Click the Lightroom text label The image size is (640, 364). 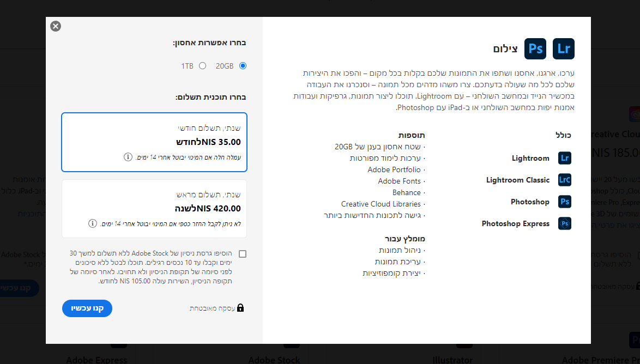[x=530, y=159]
